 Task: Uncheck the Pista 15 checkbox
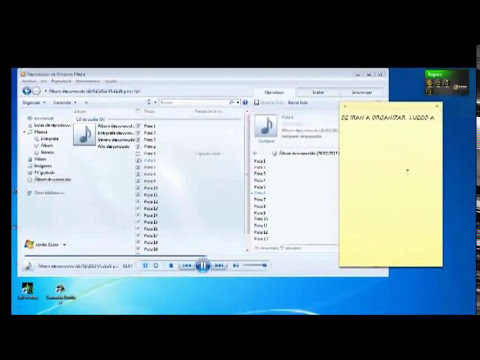click(x=138, y=222)
